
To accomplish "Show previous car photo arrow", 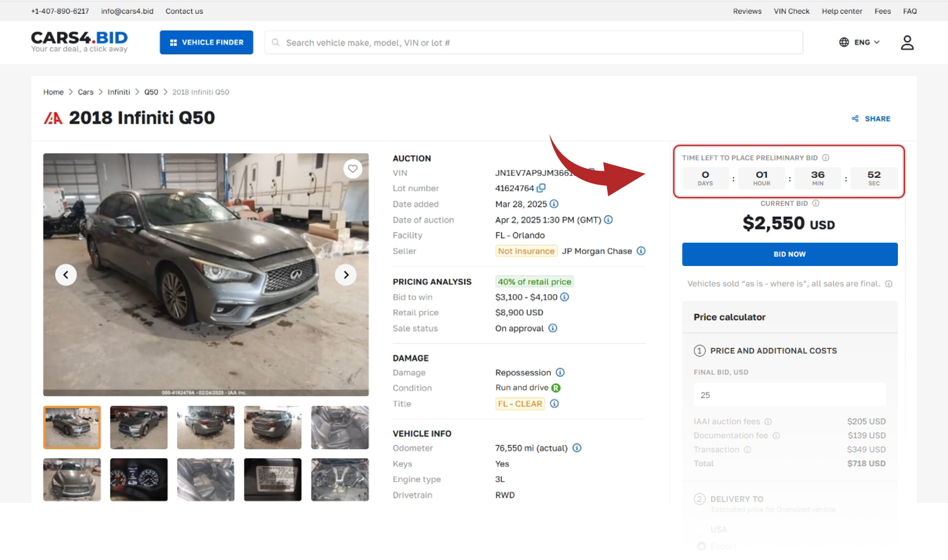I will [66, 275].
